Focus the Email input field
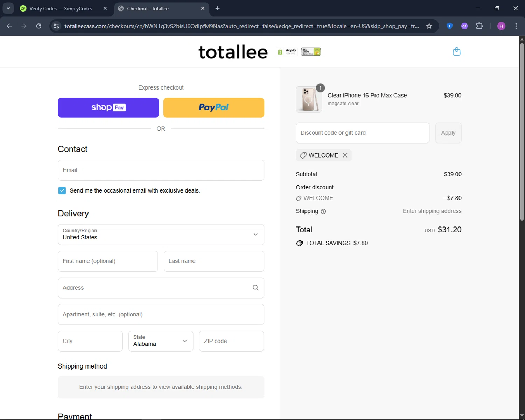This screenshot has width=525, height=420. tap(161, 170)
